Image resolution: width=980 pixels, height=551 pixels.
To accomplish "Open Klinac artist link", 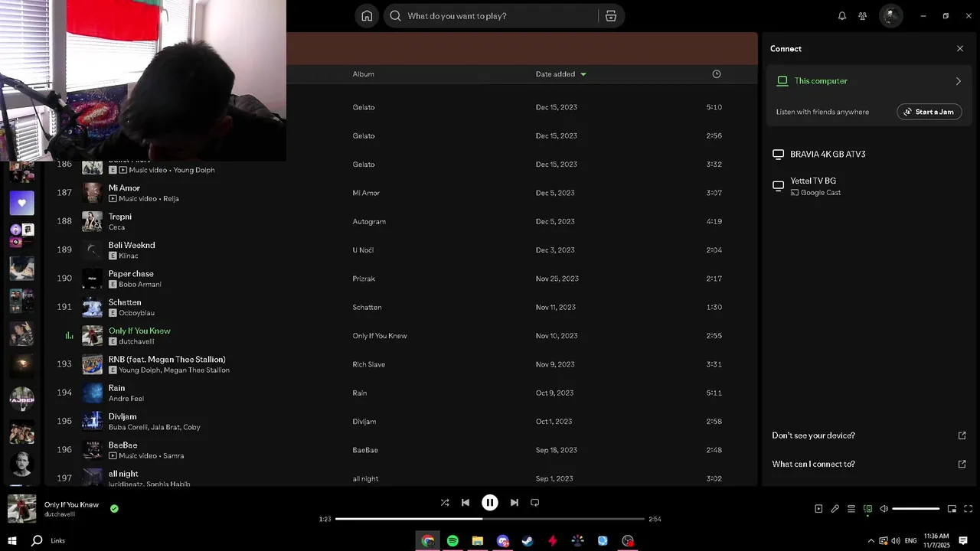I will (128, 256).
